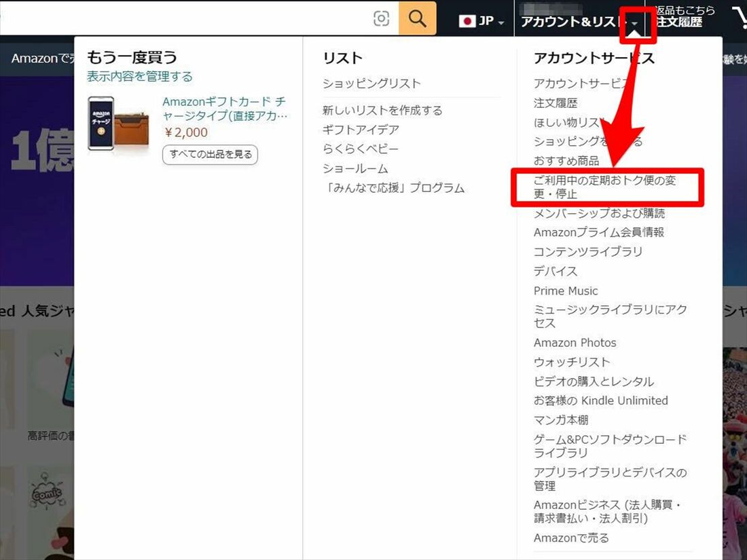747x560 pixels.
Task: Open らくらくベビー link
Action: (x=361, y=149)
